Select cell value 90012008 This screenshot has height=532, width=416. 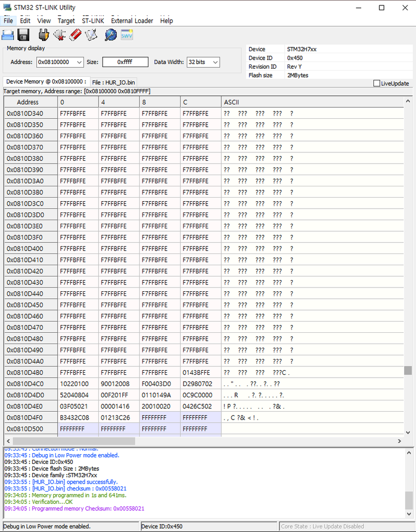(x=119, y=384)
